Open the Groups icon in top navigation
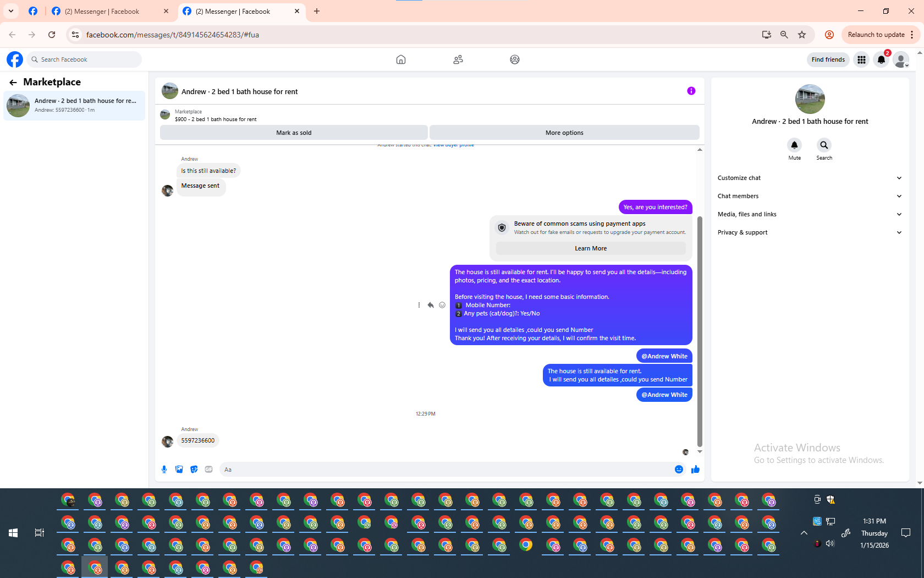This screenshot has width=924, height=578. pos(515,59)
